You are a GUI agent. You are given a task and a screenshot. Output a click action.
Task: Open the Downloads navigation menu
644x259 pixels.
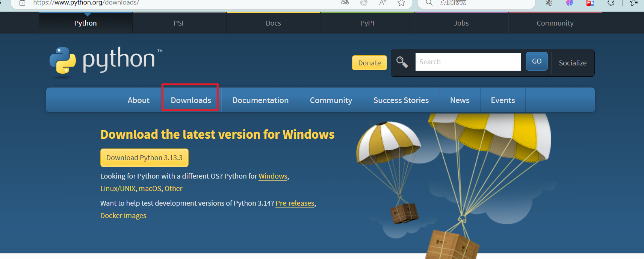[191, 100]
